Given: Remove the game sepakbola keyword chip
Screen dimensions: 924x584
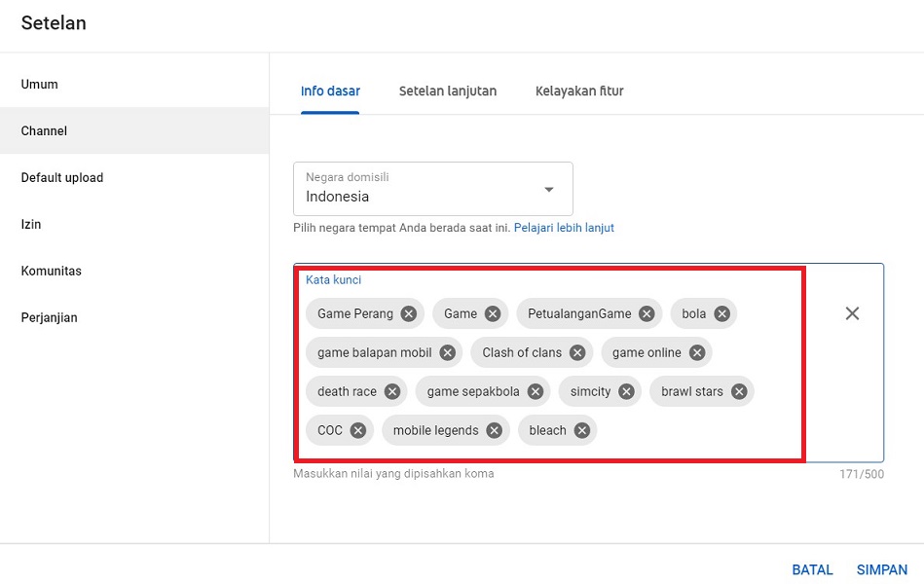Looking at the screenshot, I should tap(536, 391).
